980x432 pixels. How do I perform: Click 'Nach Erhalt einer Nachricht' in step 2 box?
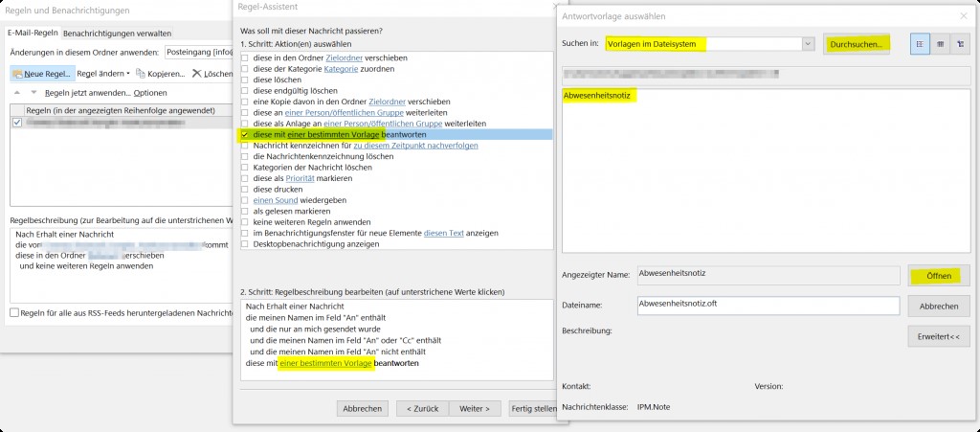295,307
